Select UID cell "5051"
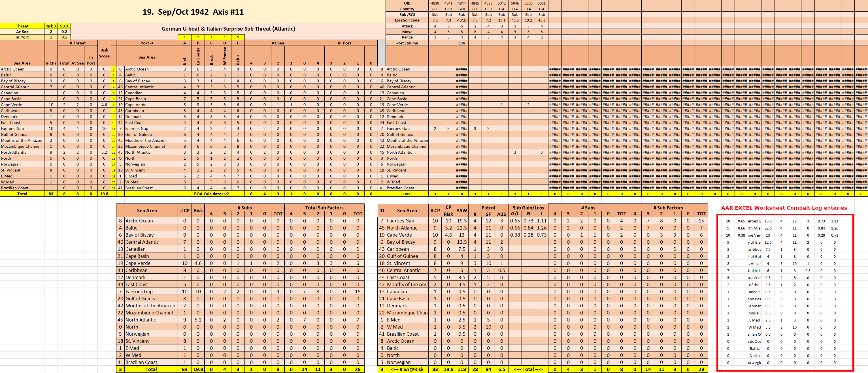 [541, 3]
